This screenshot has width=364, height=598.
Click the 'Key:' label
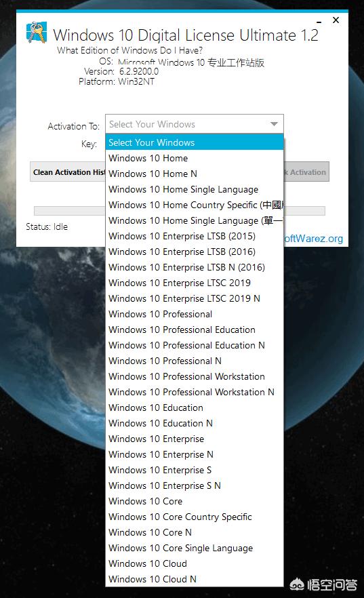click(89, 144)
